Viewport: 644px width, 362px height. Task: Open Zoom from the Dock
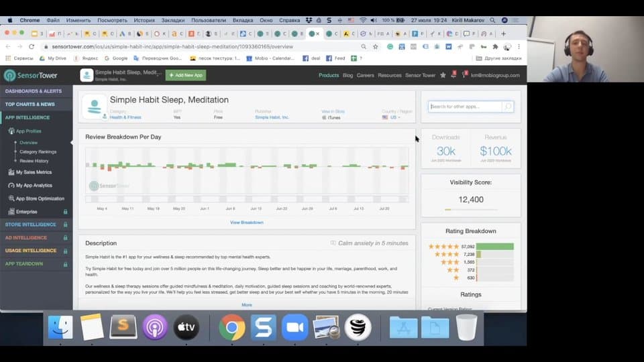coord(295,327)
